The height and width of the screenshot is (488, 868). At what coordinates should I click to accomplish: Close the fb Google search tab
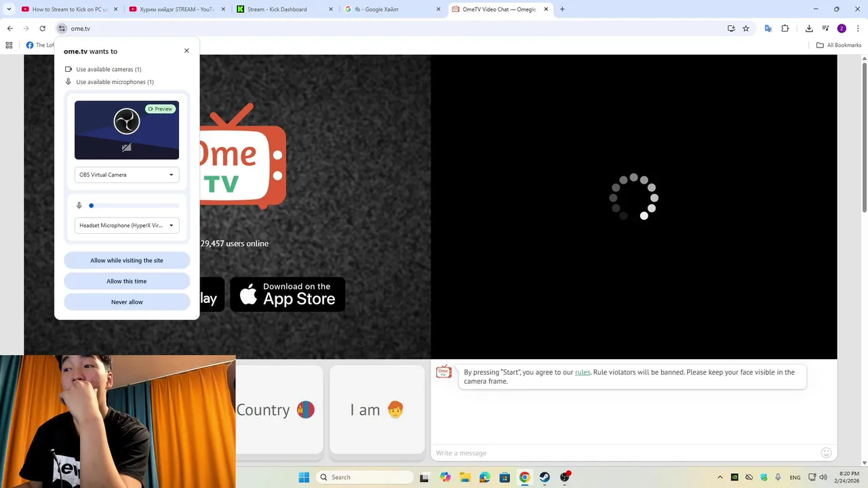438,9
